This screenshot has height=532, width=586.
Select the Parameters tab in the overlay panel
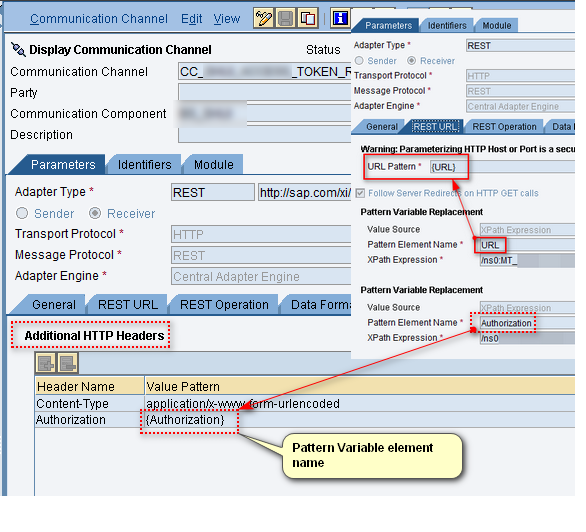click(x=388, y=25)
